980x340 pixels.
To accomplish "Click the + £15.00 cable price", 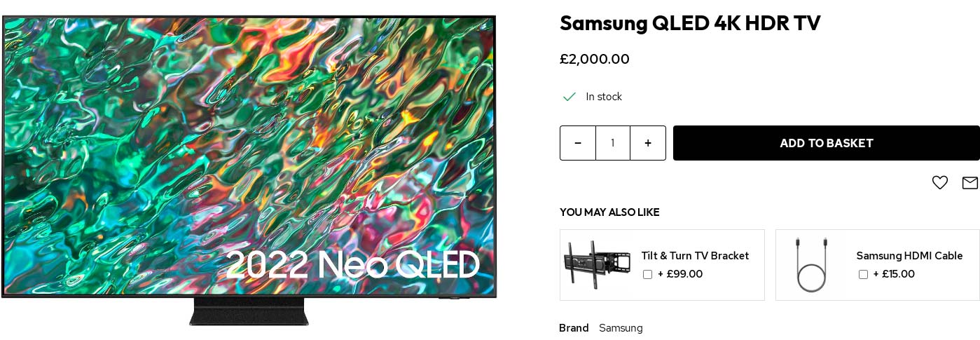I will coord(894,274).
